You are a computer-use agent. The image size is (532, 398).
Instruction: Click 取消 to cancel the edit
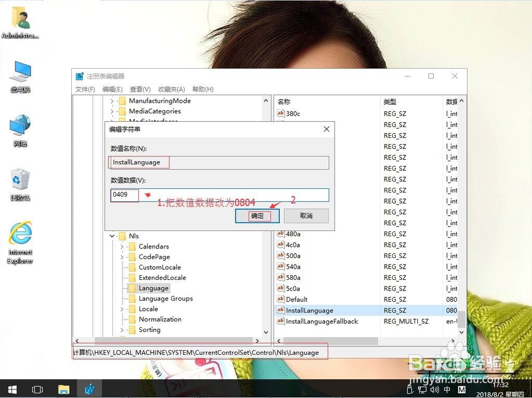[x=306, y=216]
